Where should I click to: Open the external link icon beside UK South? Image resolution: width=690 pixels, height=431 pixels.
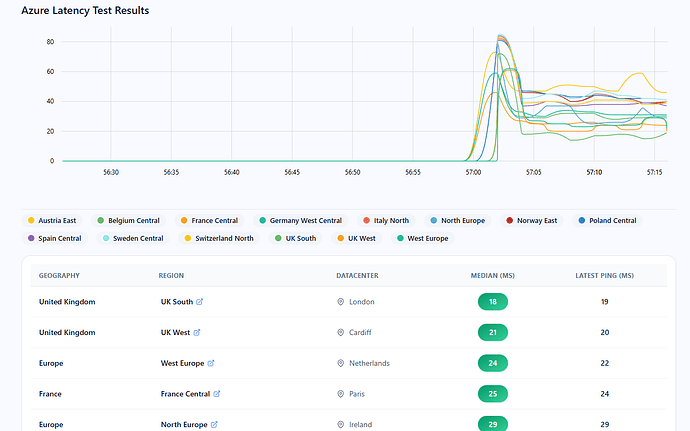200,302
